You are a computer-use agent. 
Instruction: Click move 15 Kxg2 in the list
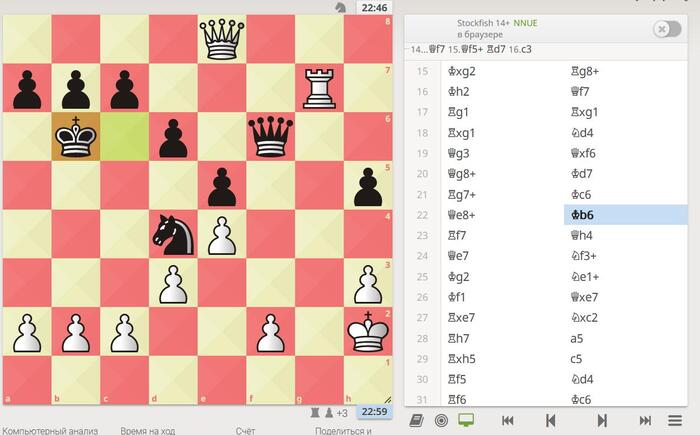pos(461,71)
